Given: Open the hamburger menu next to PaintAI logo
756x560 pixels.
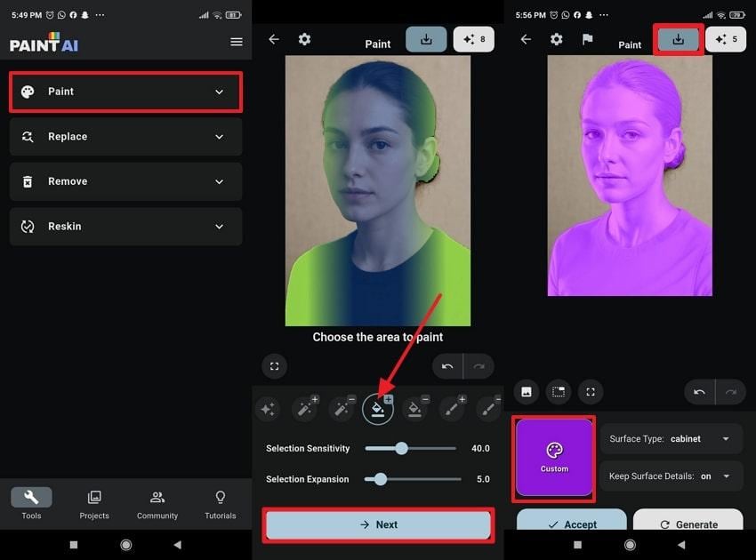Looking at the screenshot, I should point(236,41).
